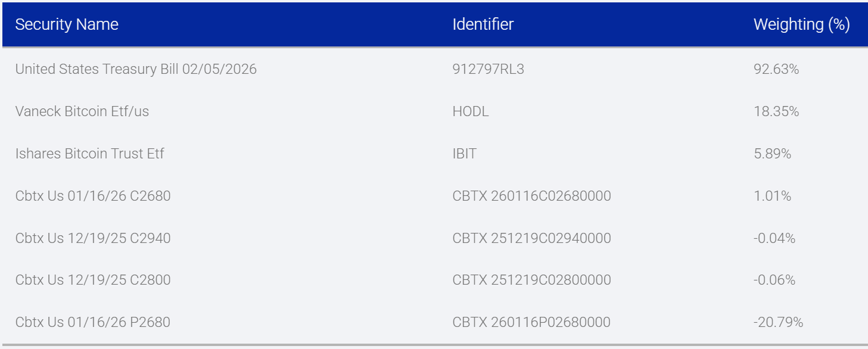868x349 pixels.
Task: Click identifier CBTX 251219C02940000
Action: pyautogui.click(x=531, y=238)
